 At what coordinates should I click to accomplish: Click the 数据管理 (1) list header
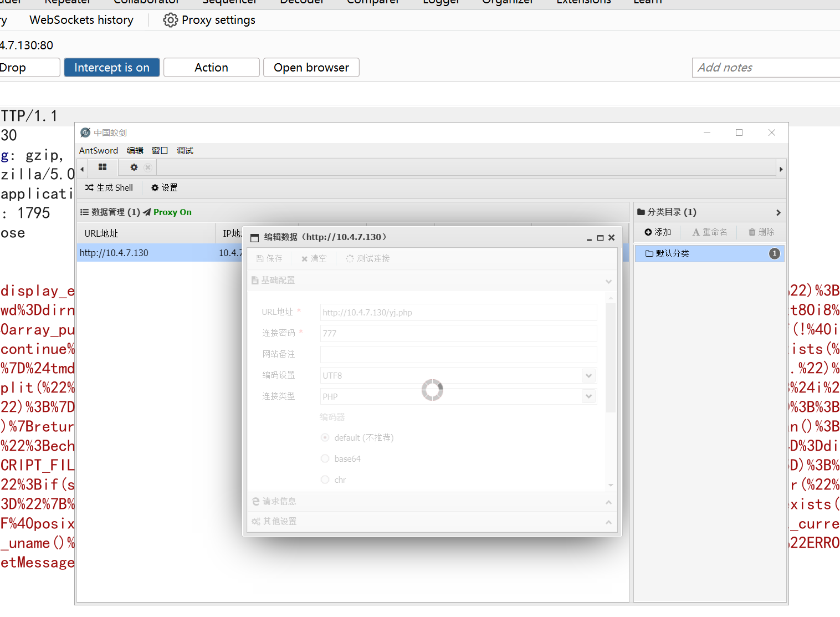(110, 212)
